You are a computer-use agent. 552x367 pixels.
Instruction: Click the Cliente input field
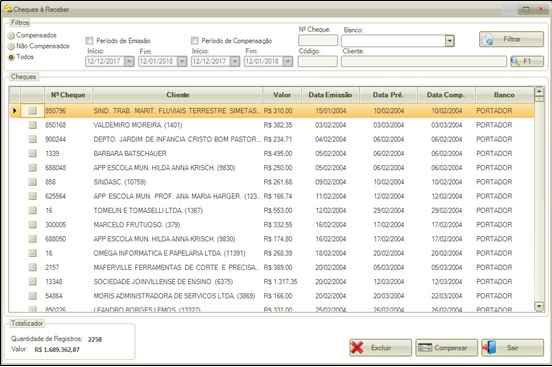click(x=424, y=61)
